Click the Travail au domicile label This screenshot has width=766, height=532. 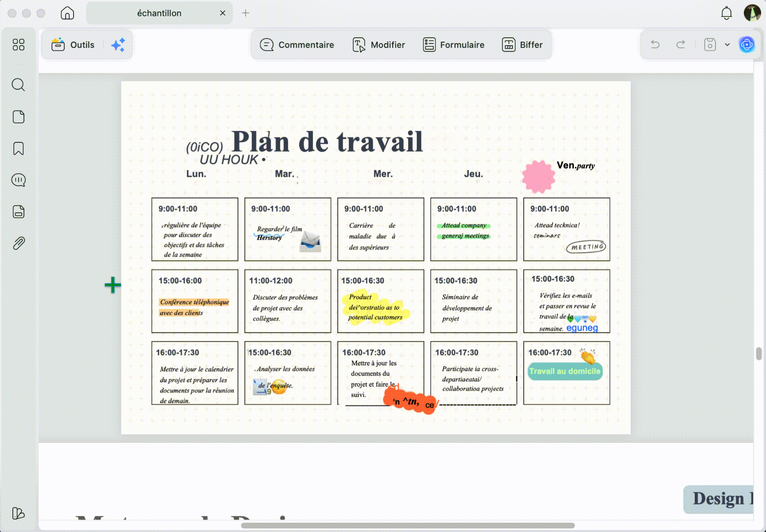[565, 372]
